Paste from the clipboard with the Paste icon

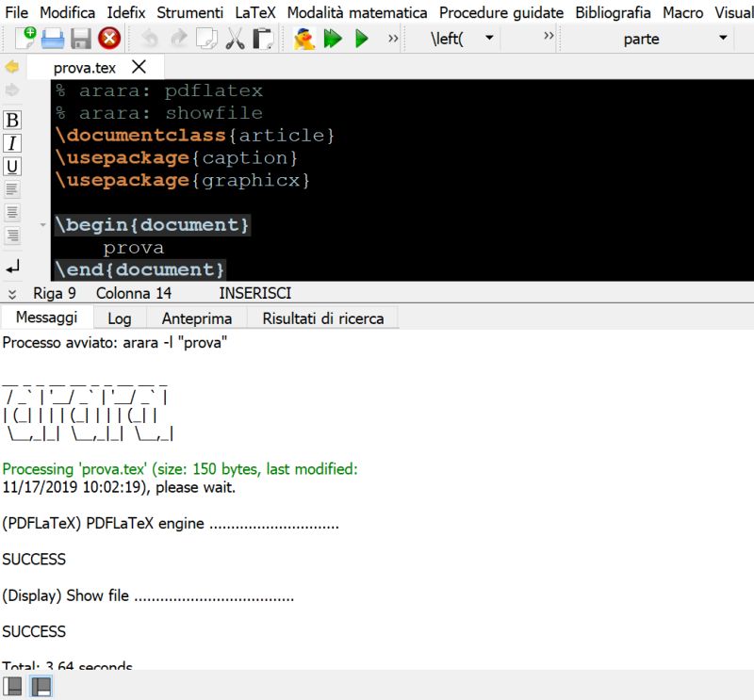pos(263,39)
